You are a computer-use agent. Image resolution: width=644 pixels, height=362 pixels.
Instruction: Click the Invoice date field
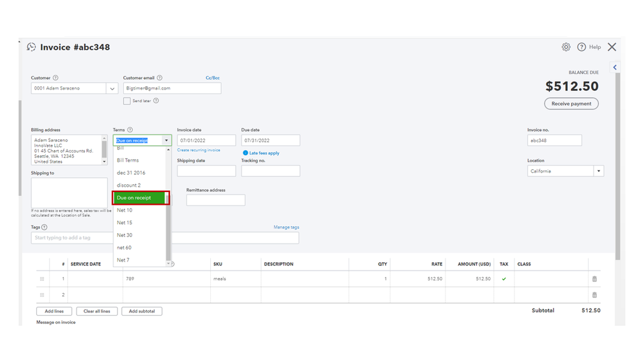[x=206, y=140]
